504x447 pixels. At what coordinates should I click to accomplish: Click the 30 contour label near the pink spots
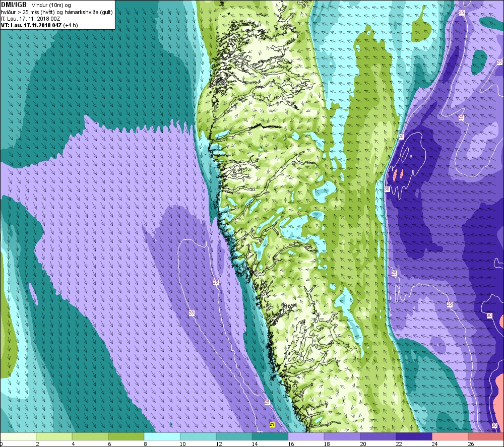387,189
